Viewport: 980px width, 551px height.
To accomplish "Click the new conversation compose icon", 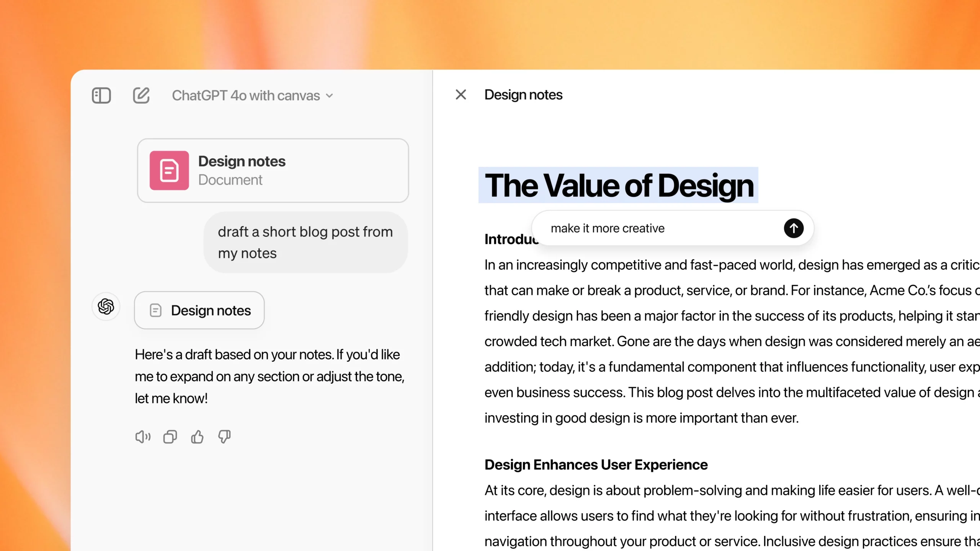I will (x=140, y=94).
